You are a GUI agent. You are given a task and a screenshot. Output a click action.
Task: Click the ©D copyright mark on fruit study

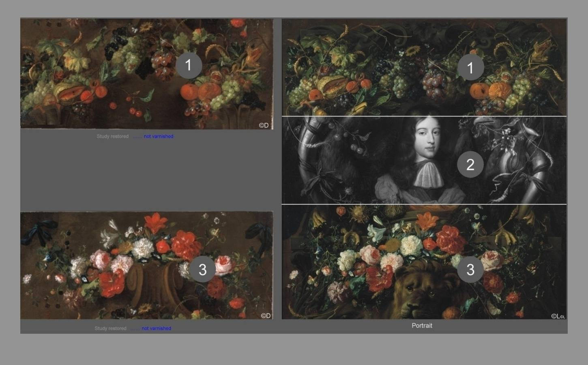[x=264, y=125]
